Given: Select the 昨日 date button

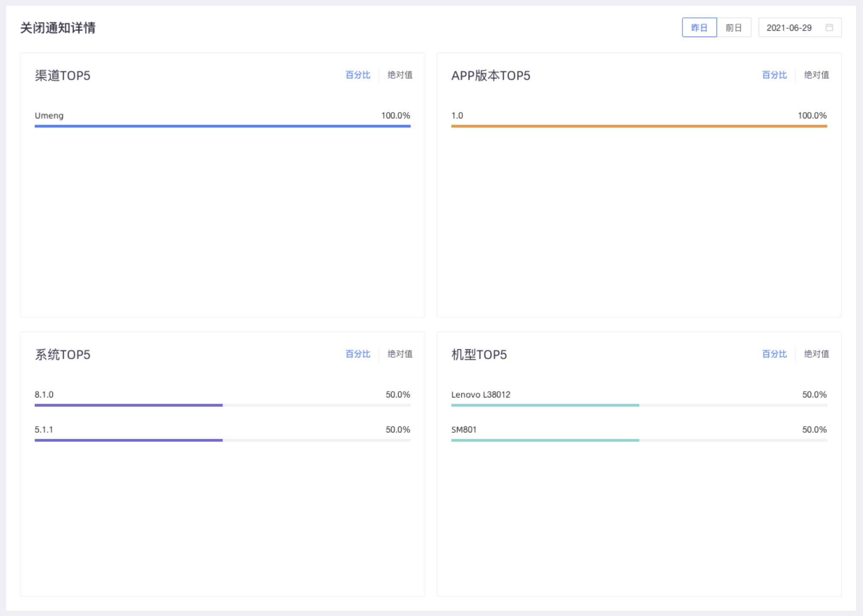Looking at the screenshot, I should coord(699,28).
